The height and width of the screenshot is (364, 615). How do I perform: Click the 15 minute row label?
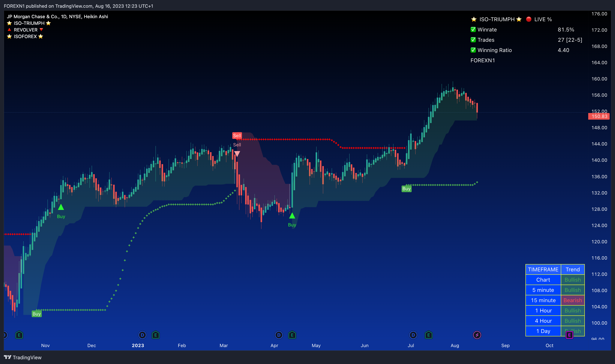[x=543, y=300]
